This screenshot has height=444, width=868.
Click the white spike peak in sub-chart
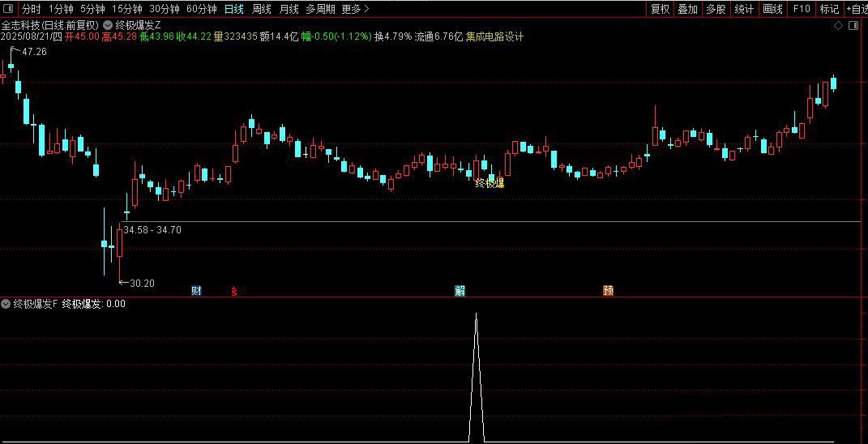476,315
